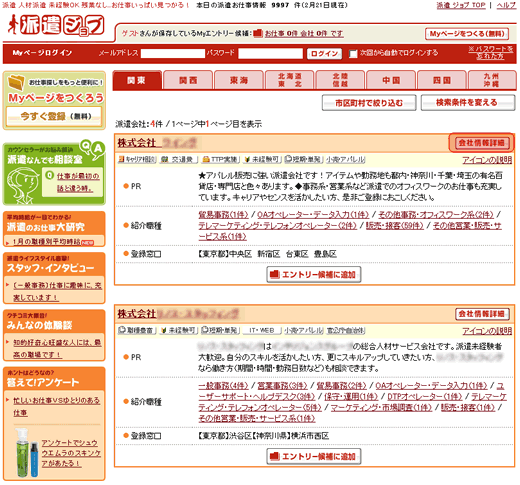Click 交通費 icon badge in first company
Image resolution: width=520 pixels, height=485 pixels.
(178, 159)
